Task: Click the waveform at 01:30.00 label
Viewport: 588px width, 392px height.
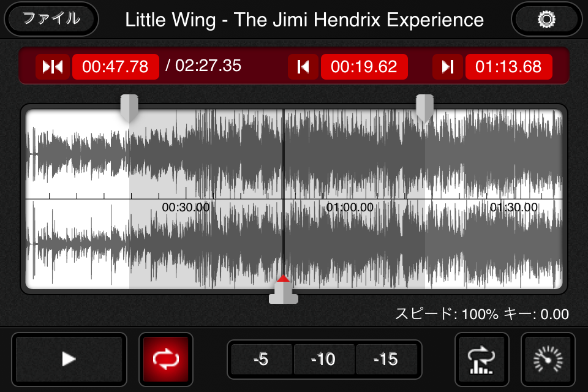Action: [514, 207]
